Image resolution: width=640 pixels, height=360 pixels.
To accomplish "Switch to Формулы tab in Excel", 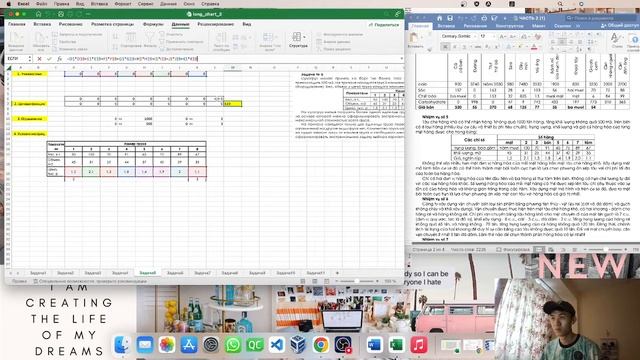I will pos(153,24).
